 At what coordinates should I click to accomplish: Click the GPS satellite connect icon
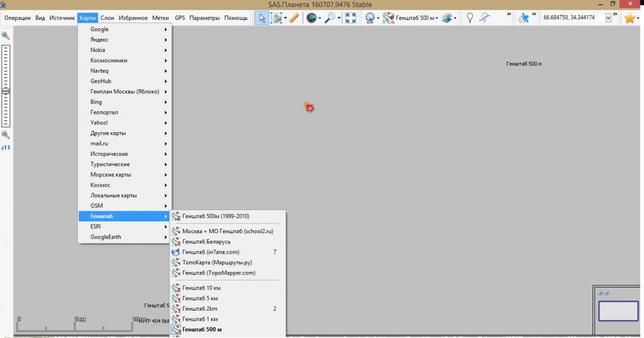[x=523, y=18]
